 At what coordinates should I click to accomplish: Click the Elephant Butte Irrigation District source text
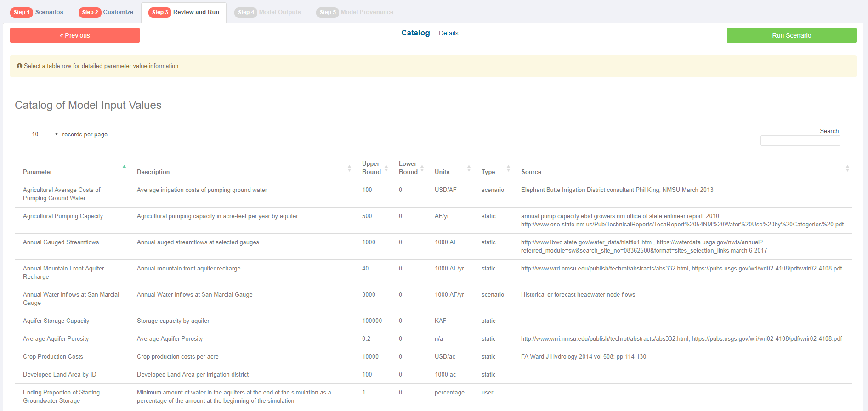click(x=617, y=190)
